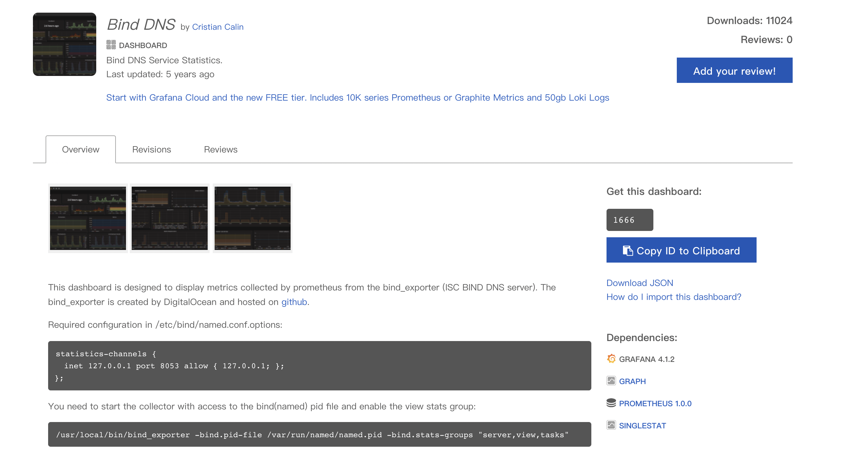Click the Grafana logo icon in Dependencies
The height and width of the screenshot is (460, 868).
pos(611,359)
